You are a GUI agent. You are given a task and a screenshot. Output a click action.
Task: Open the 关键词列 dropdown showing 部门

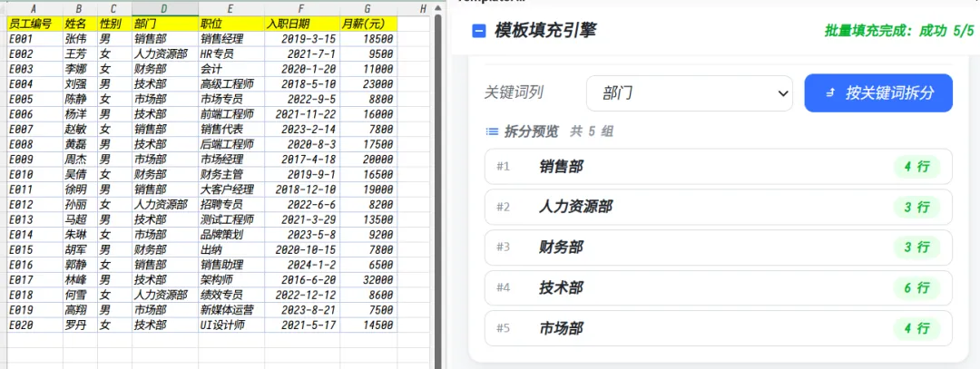tap(690, 93)
